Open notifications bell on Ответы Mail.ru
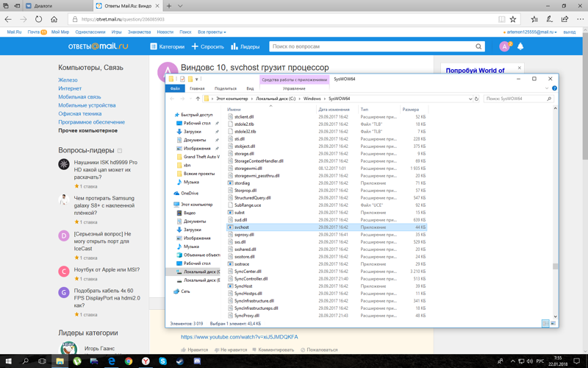 [520, 46]
